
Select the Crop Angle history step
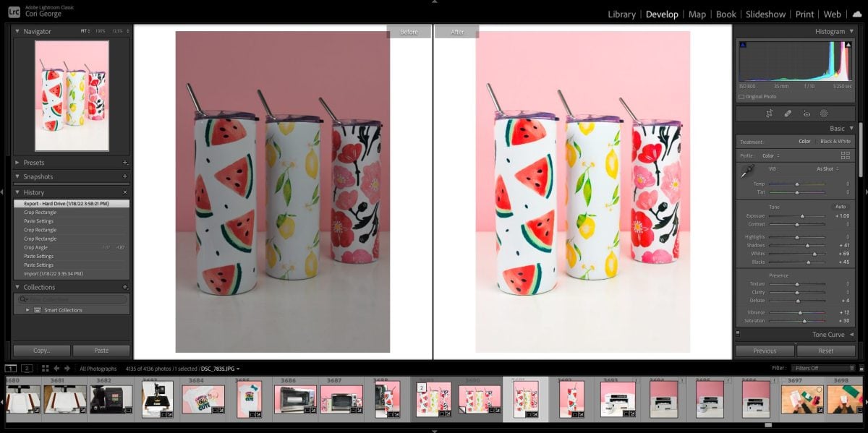pyautogui.click(x=72, y=247)
